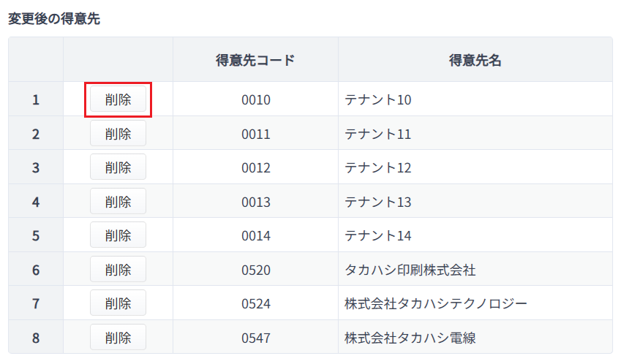This screenshot has height=364, width=618.
Task: Click the タカハシ印刷株式会社 name cell
Action: (x=475, y=270)
